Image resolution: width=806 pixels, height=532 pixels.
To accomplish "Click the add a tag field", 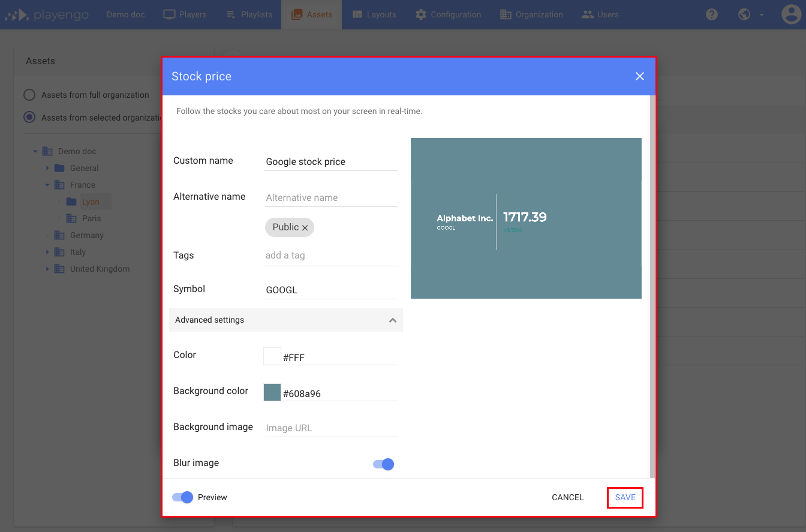I will click(x=331, y=256).
